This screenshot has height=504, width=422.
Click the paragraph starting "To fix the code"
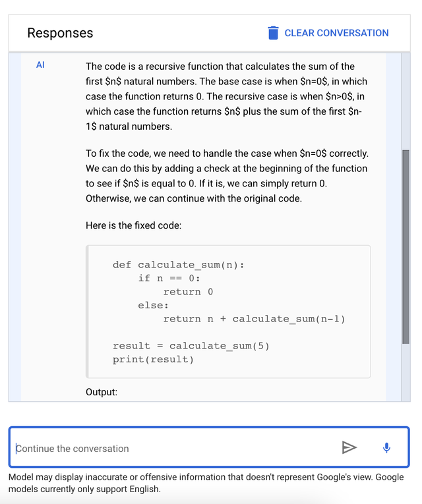(227, 176)
